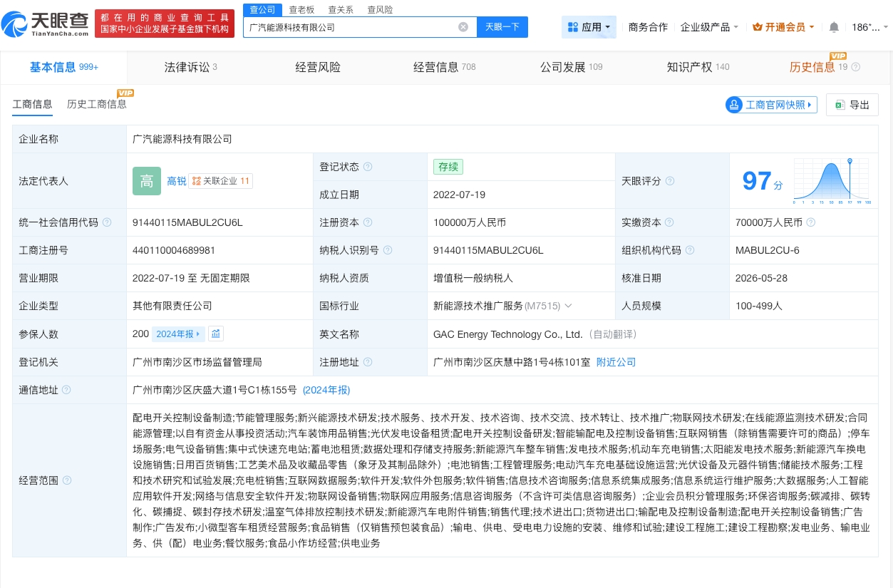This screenshot has height=588, width=893.
Task: Open 工商官网快照 snapshot dropdown
Action: (771, 105)
